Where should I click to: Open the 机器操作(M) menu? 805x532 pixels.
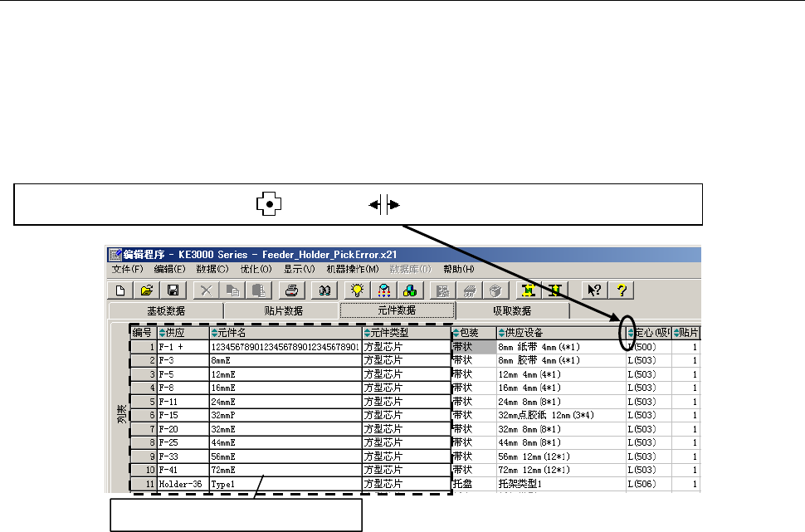(352, 269)
